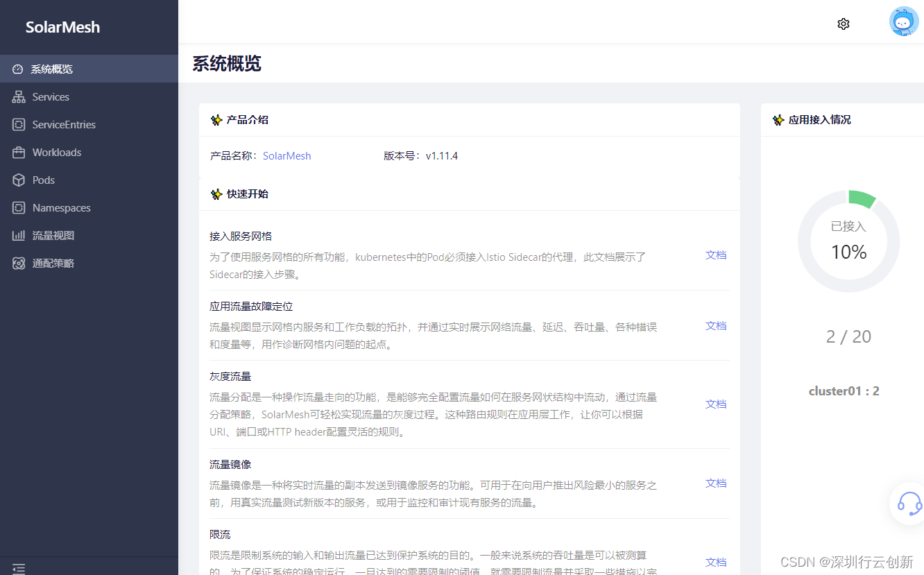The image size is (924, 575).
Task: Open the settings gear at top right
Action: click(843, 23)
